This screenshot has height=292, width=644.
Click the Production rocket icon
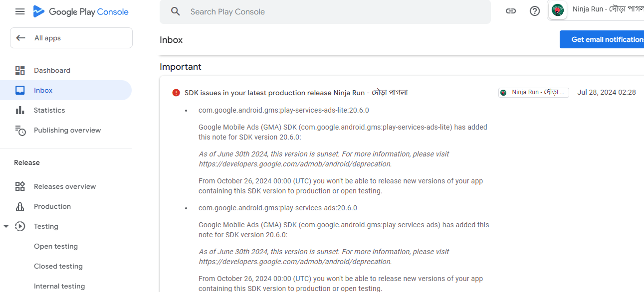(x=20, y=206)
